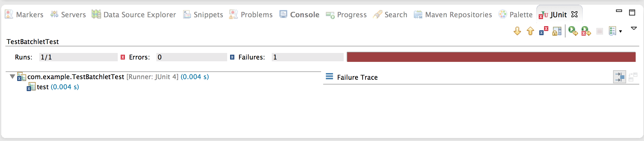644x141 pixels.
Task: Select the test (0.004 s) entry
Action: tap(58, 87)
